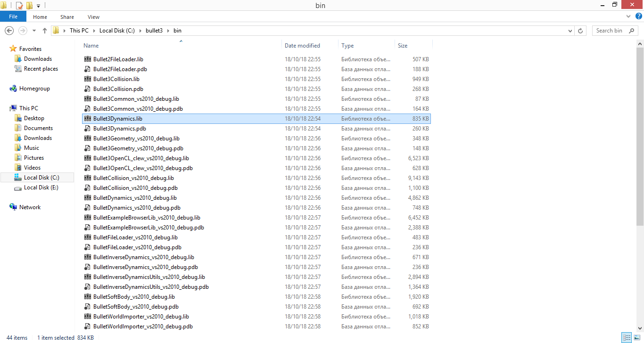Select Local Disk (E:) in navigation pane
644x343 pixels.
(41, 188)
